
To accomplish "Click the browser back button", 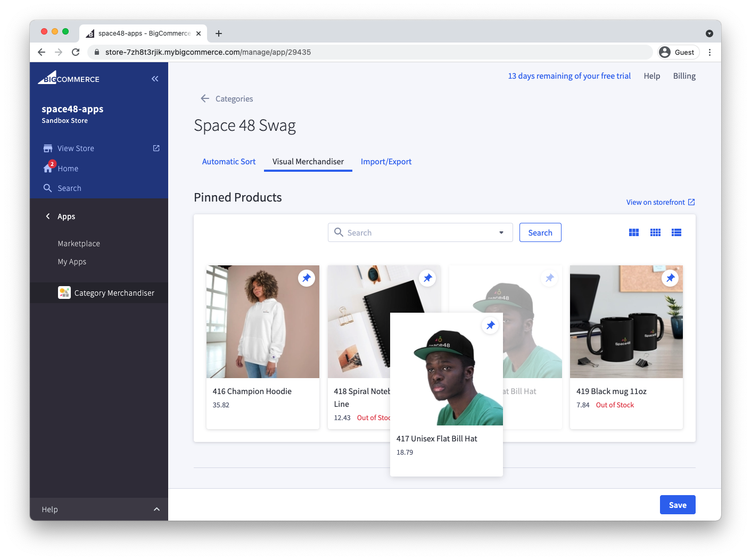I will [42, 52].
